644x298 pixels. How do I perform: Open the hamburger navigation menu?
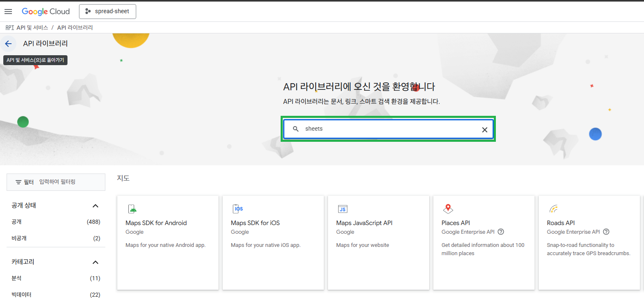click(x=8, y=12)
